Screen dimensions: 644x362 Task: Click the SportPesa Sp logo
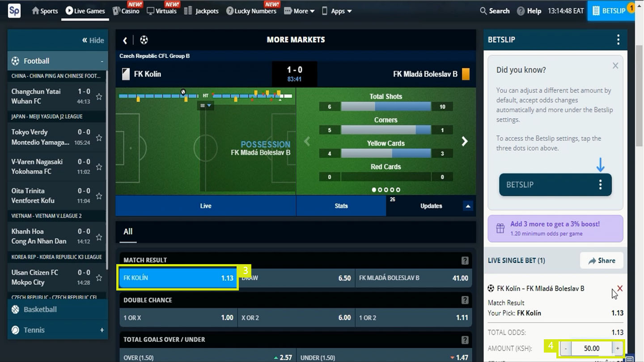coord(14,11)
